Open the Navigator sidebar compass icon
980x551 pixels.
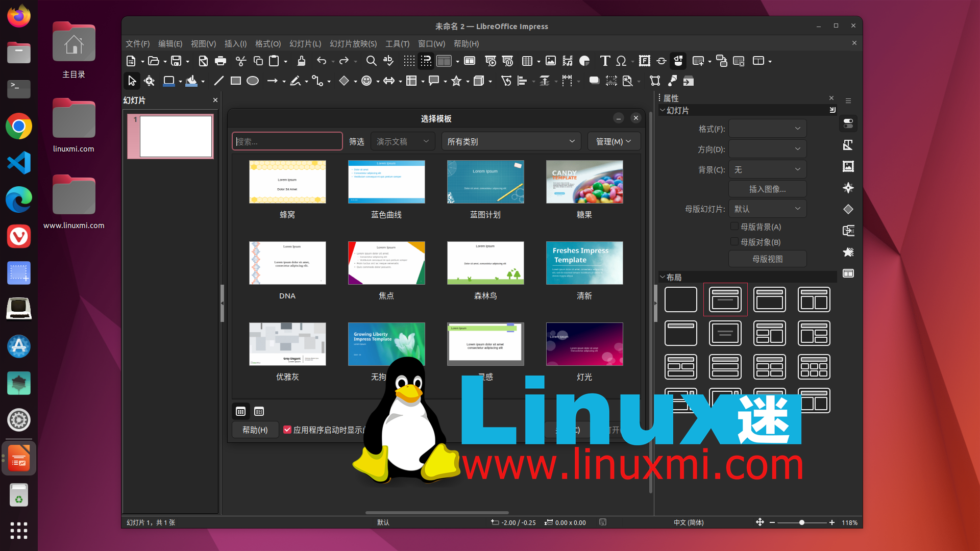point(848,188)
